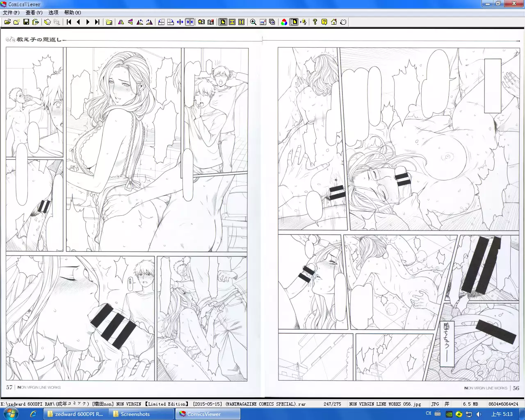525x420 pixels.
Task: Jump to the first page
Action: point(69,22)
